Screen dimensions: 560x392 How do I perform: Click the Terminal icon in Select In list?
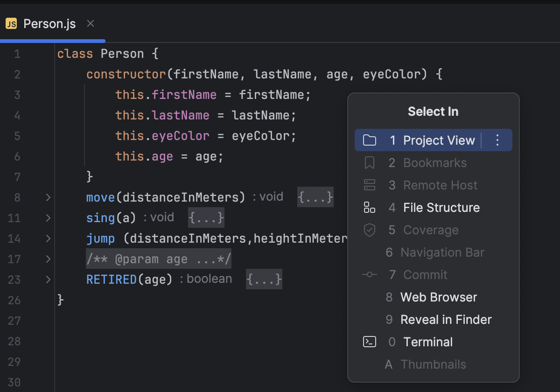pyautogui.click(x=369, y=342)
